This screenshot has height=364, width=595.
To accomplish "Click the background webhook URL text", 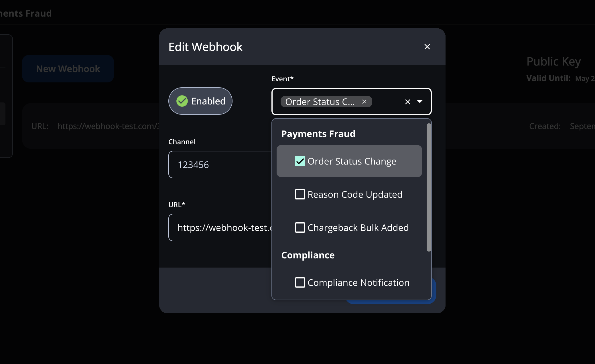I will tap(108, 126).
